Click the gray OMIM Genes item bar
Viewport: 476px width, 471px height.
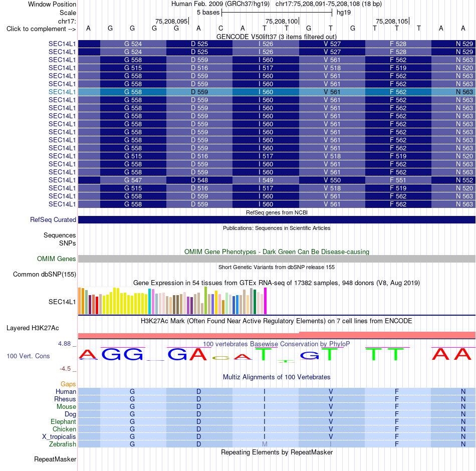277,259
